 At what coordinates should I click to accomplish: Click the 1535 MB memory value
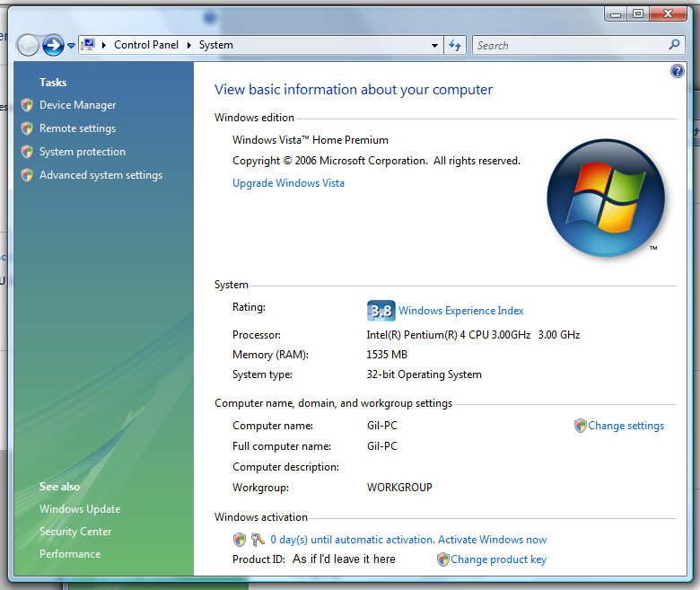click(387, 355)
